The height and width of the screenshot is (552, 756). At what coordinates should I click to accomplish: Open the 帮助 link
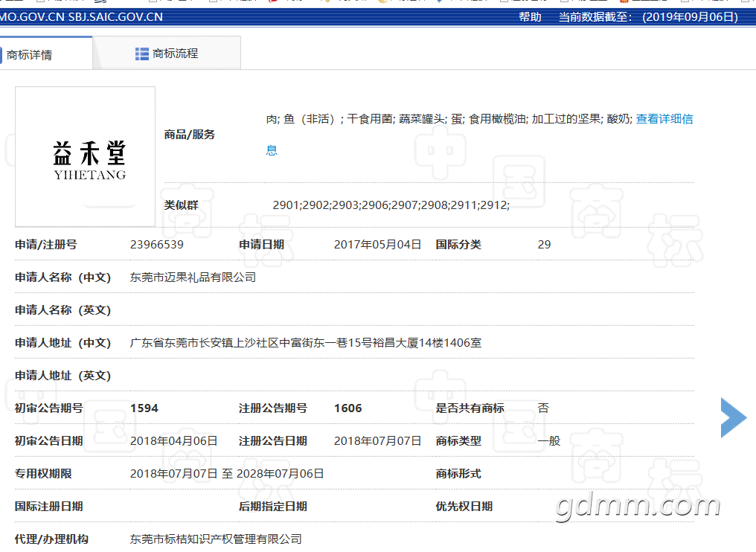point(530,17)
